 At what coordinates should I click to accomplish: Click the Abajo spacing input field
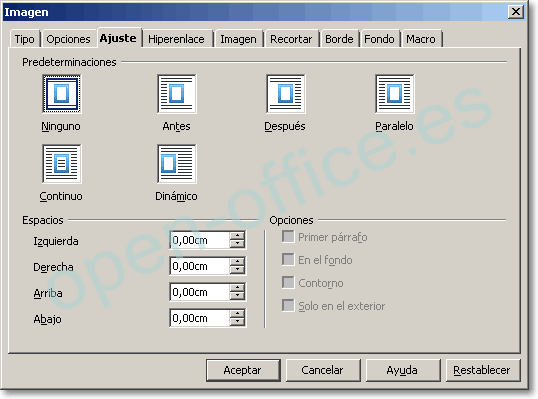[x=200, y=318]
